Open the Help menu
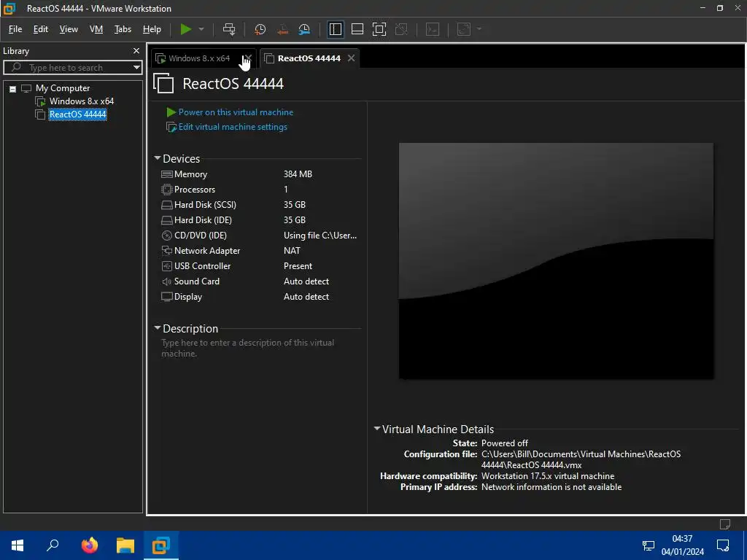 [152, 29]
